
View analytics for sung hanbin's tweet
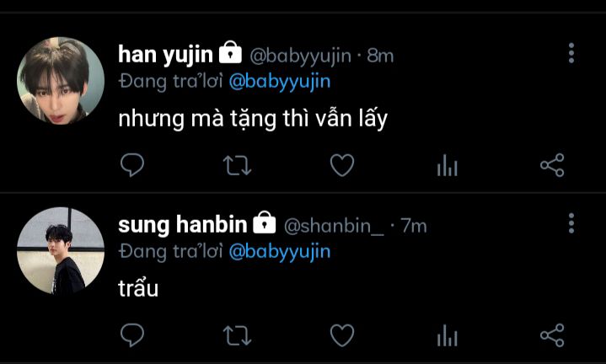[x=448, y=335]
